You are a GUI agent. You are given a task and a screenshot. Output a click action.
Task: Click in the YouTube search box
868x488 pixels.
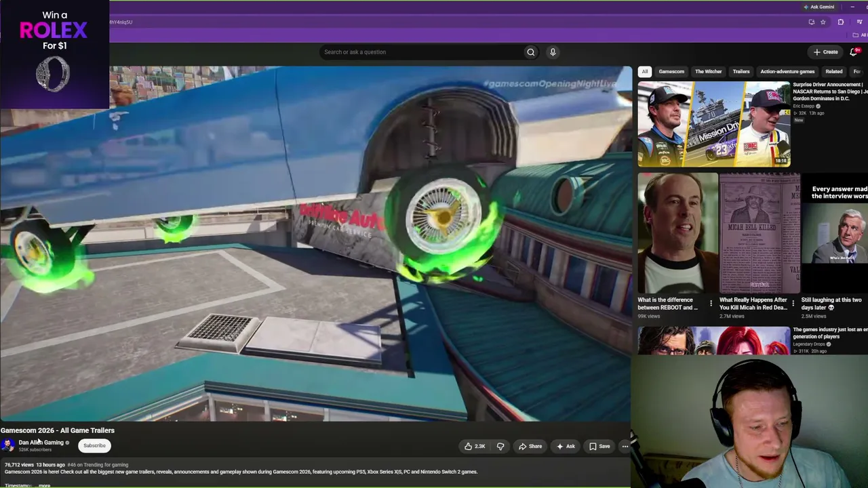point(421,52)
